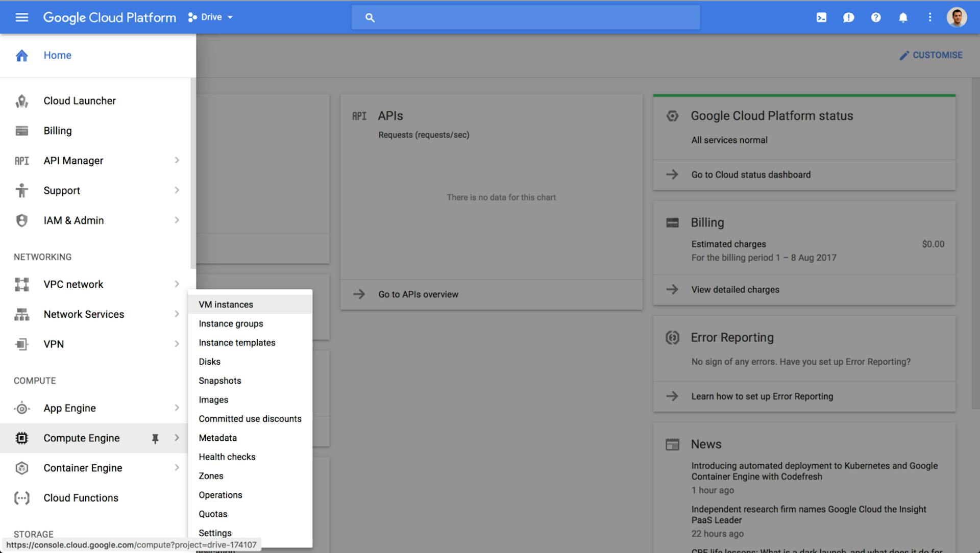980x553 pixels.
Task: Expand the IAM & Admin submenu
Action: coord(177,220)
